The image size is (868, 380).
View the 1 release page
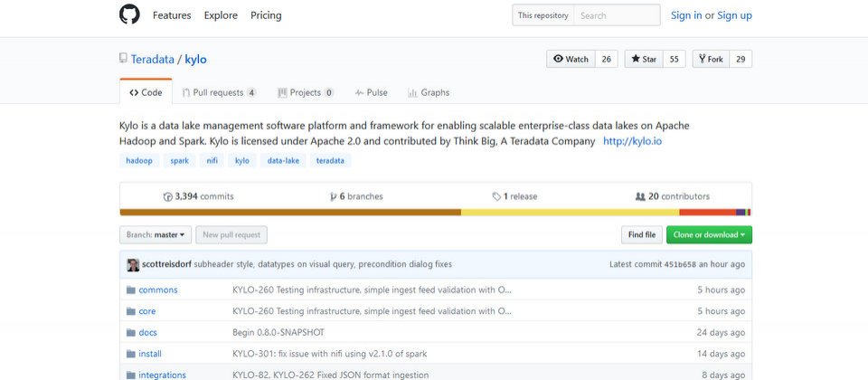coord(514,196)
